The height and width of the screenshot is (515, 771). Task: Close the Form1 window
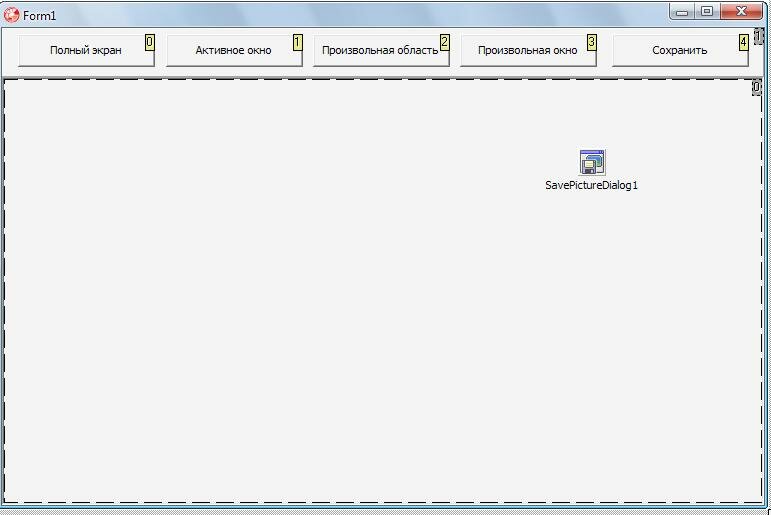pos(742,12)
